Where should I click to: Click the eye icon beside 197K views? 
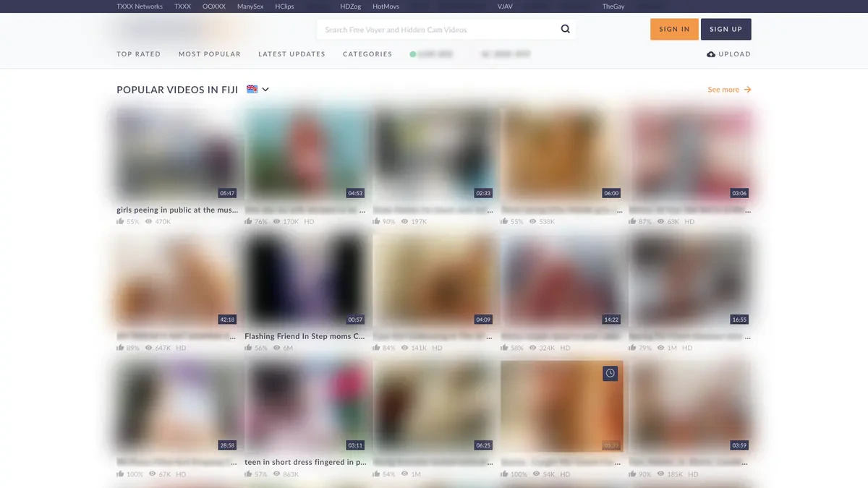pyautogui.click(x=405, y=221)
